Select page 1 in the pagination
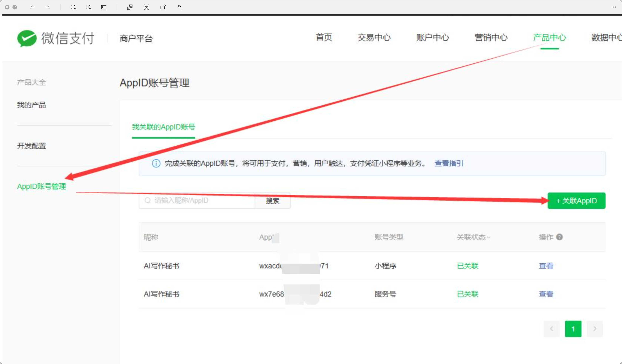Image resolution: width=622 pixels, height=364 pixels. tap(573, 329)
